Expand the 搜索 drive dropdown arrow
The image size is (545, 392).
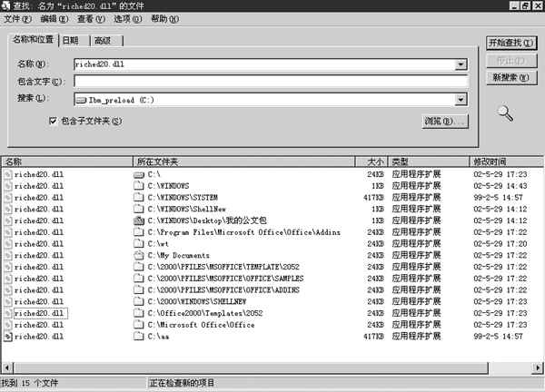tap(461, 100)
